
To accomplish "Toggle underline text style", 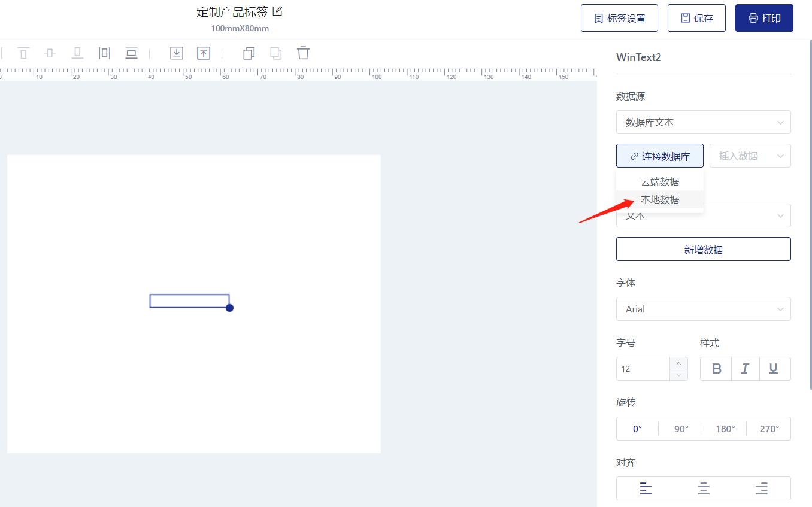I will (773, 369).
